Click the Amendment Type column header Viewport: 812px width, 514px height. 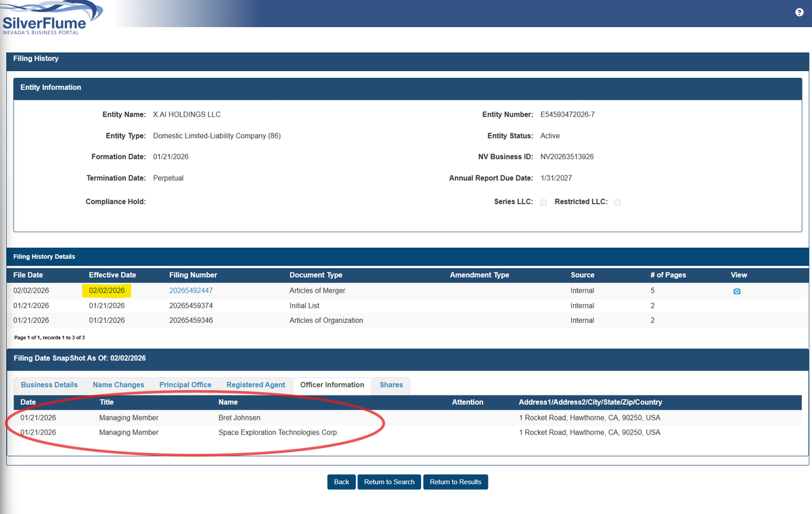click(x=479, y=275)
